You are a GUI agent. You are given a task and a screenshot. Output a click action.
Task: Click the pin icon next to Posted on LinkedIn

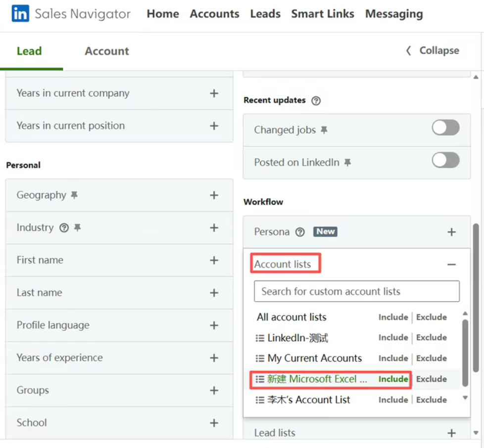pyautogui.click(x=347, y=163)
